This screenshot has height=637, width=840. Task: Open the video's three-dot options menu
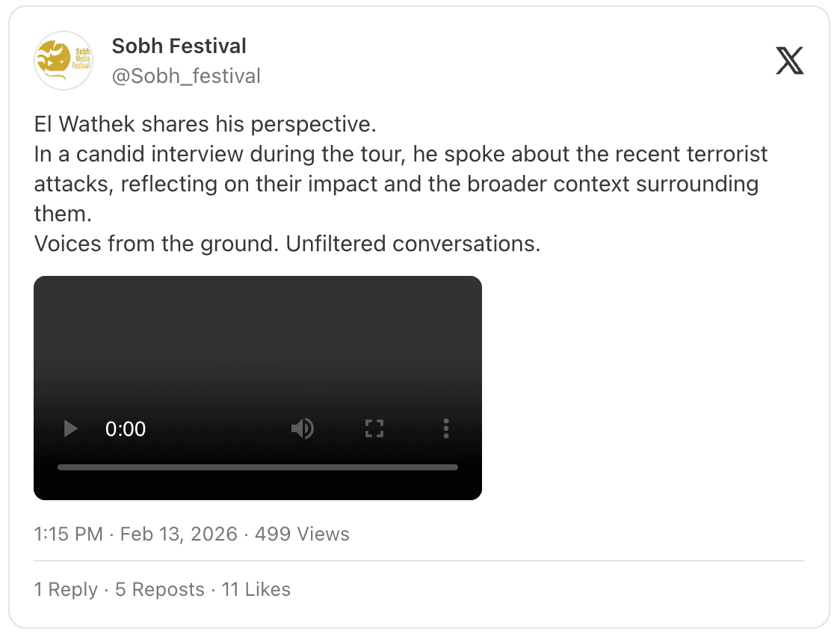coord(446,428)
